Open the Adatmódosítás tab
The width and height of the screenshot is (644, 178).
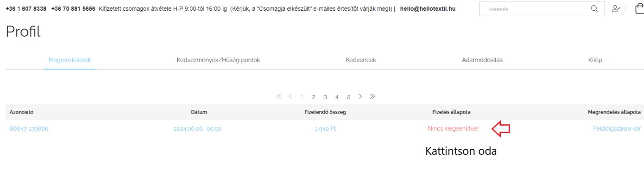coord(482,60)
